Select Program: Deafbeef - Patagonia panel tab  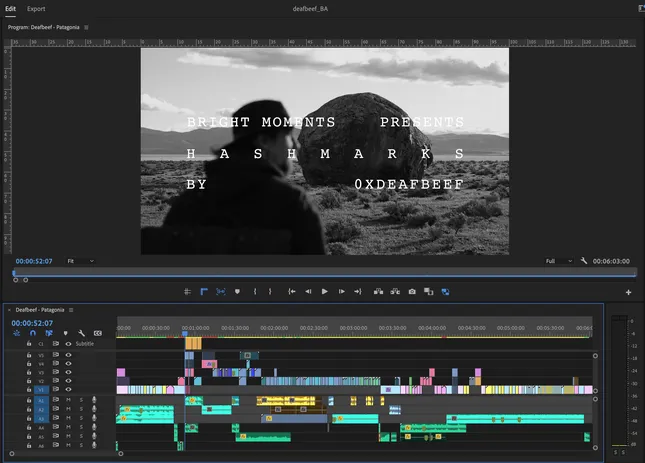43,27
